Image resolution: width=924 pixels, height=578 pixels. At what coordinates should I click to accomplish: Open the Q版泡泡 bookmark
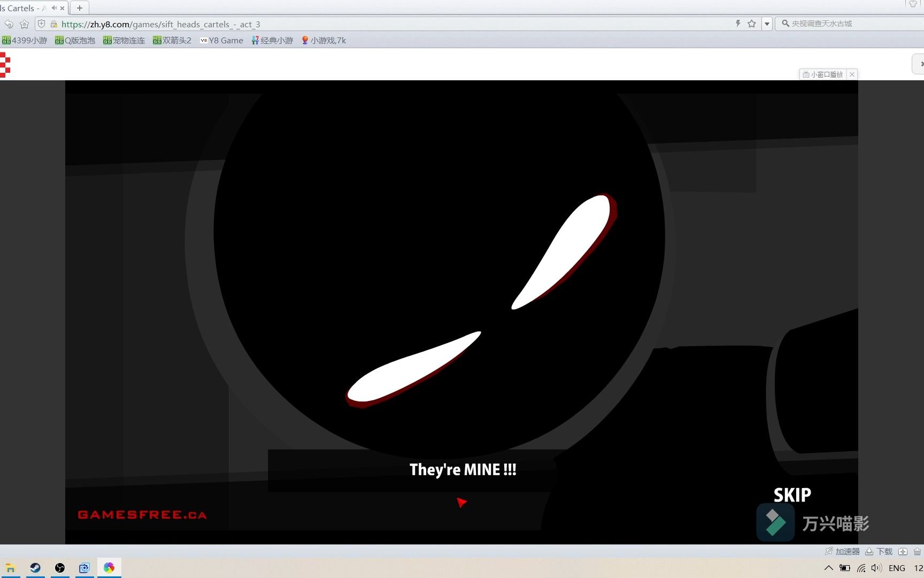75,40
